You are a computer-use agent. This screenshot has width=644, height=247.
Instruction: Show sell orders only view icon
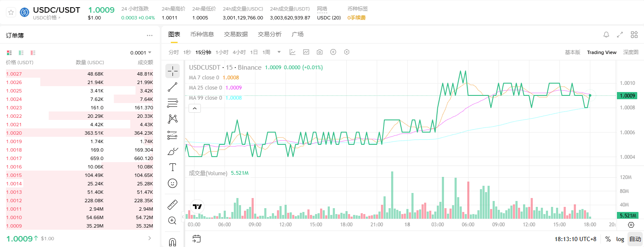point(33,53)
